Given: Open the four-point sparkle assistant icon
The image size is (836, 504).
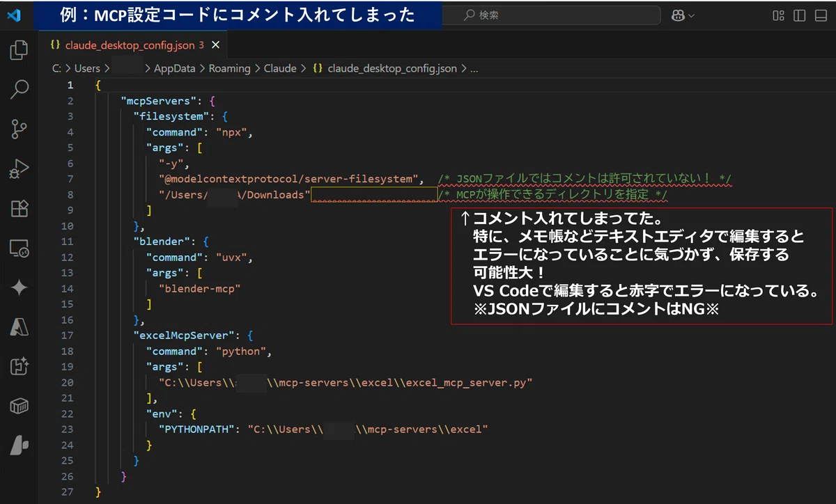Looking at the screenshot, I should pos(19,288).
